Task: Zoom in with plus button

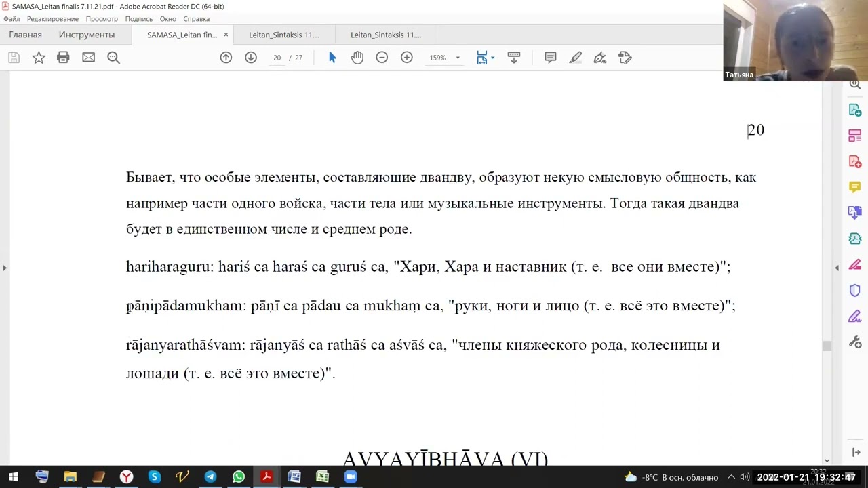Action: 407,58
